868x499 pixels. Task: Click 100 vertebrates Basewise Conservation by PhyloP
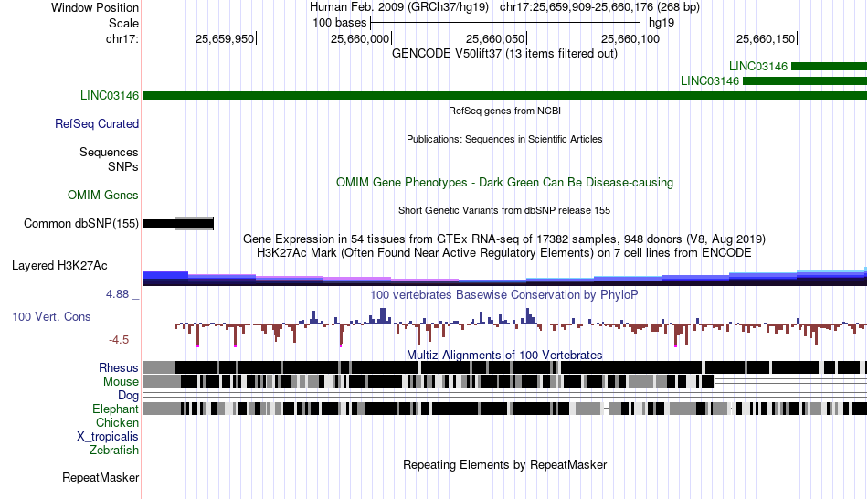[x=504, y=294]
